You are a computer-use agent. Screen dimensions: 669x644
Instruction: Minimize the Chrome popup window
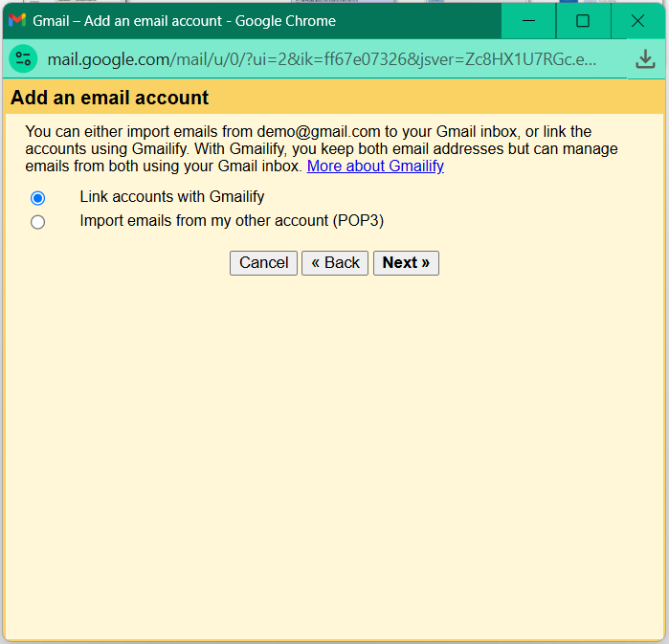coord(528,20)
